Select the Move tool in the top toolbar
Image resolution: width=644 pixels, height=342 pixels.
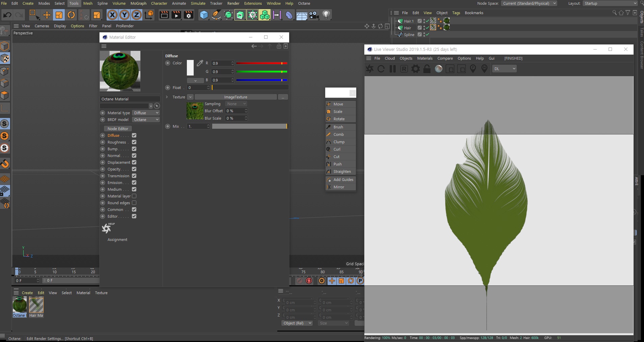(x=47, y=15)
